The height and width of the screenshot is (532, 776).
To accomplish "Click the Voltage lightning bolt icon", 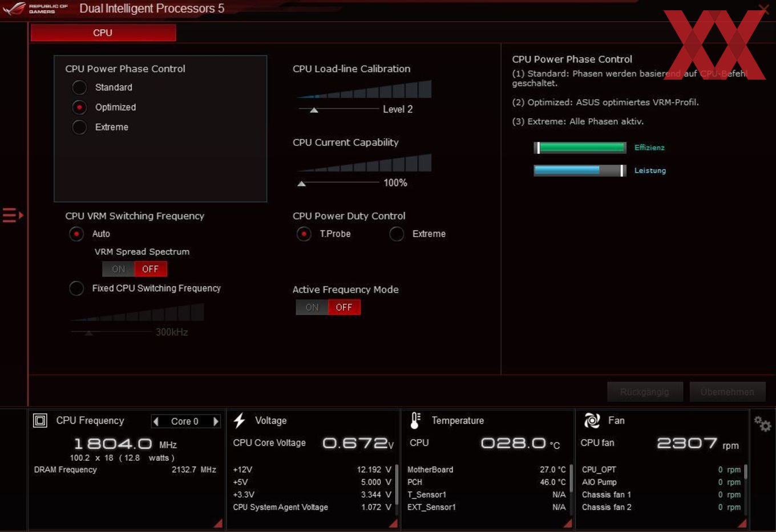I will click(240, 421).
